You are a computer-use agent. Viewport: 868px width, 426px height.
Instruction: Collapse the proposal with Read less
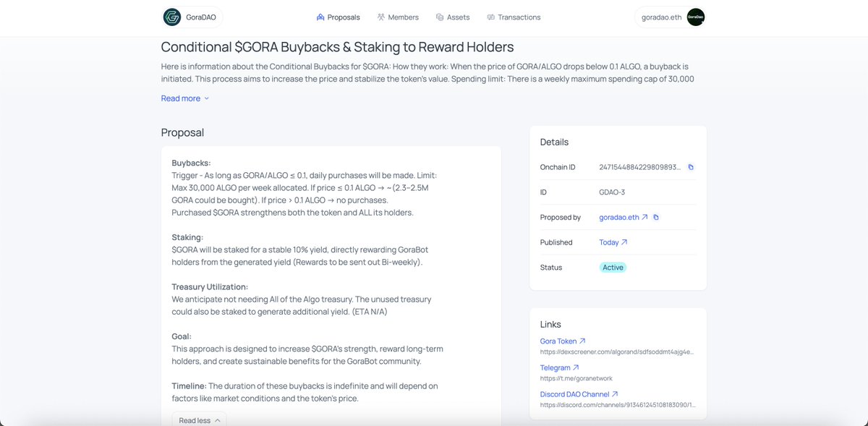199,420
